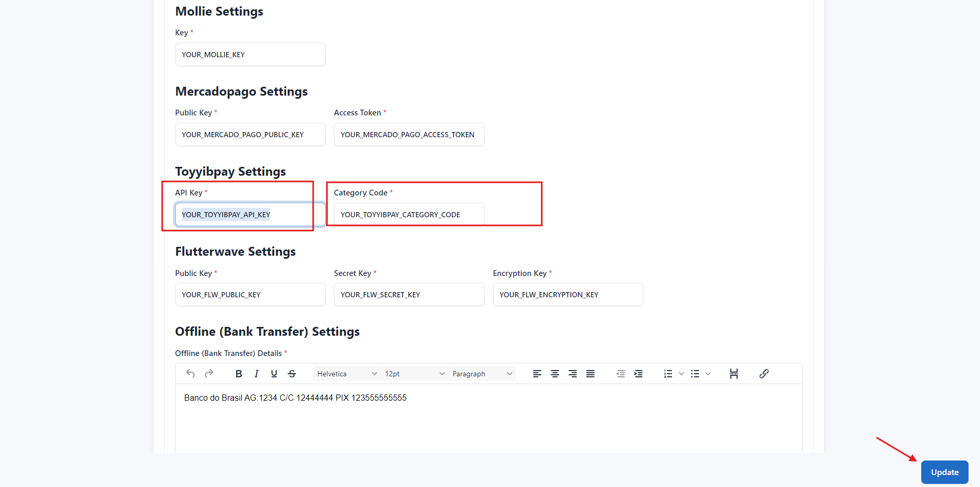Click the Flutterwave Secret Key field
The image size is (980, 487).
[x=409, y=295]
